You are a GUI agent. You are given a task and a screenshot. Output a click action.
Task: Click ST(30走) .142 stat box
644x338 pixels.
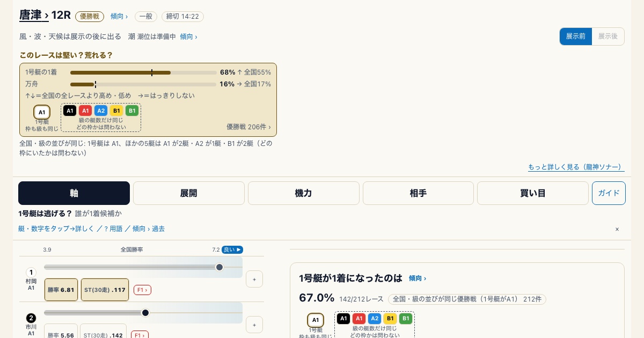pyautogui.click(x=104, y=332)
